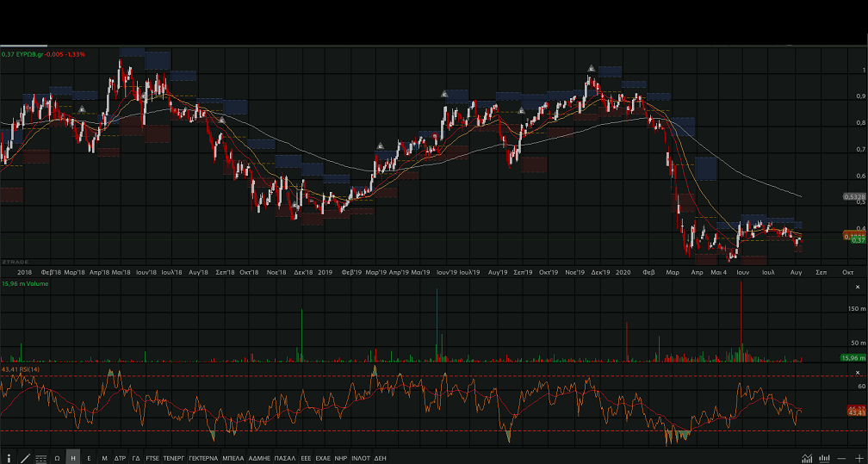Zoom out with the minus icon

(841, 458)
